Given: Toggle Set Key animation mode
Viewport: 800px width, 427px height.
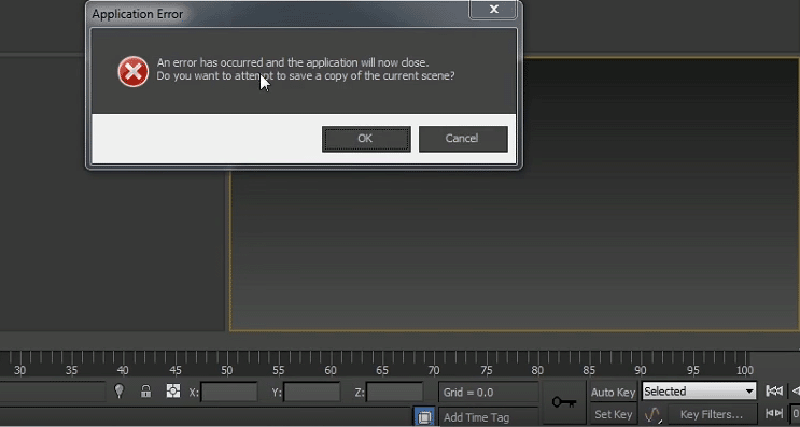Looking at the screenshot, I should [612, 414].
